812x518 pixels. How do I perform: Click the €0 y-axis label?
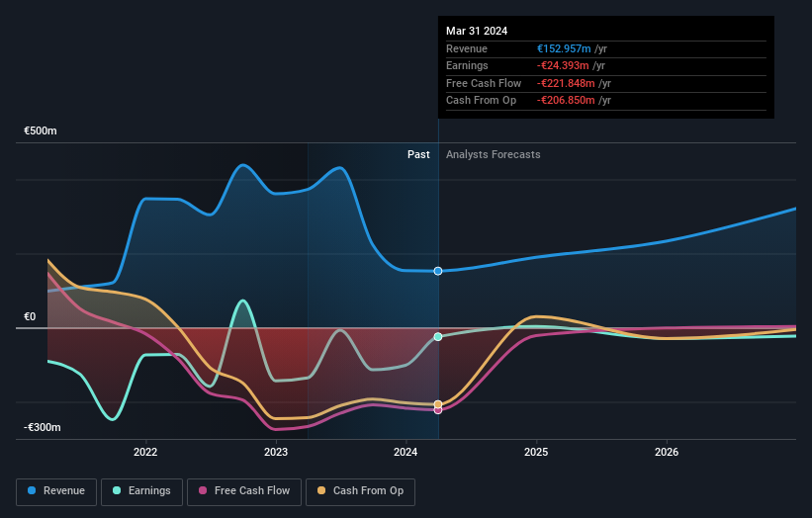[30, 316]
